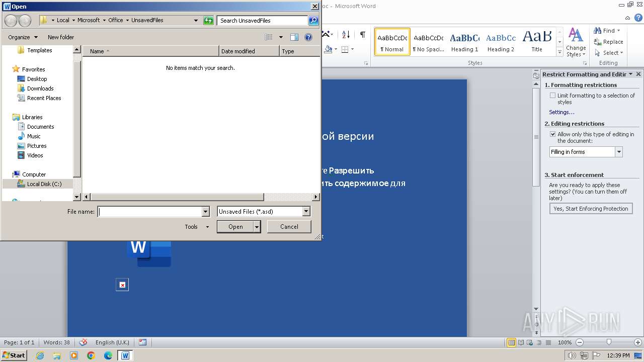Select the Desktop favorite in navigation pane
Viewport: 644px width, 362px height.
[37, 79]
